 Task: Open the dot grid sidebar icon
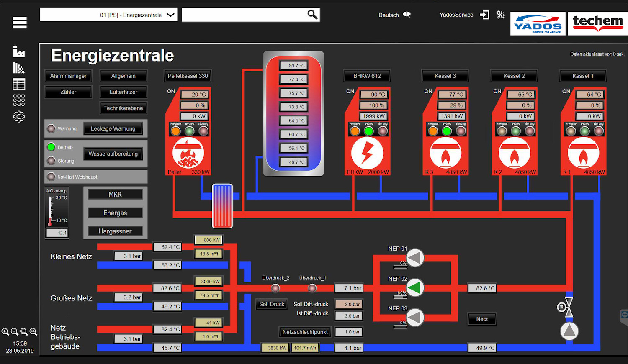pos(19,100)
